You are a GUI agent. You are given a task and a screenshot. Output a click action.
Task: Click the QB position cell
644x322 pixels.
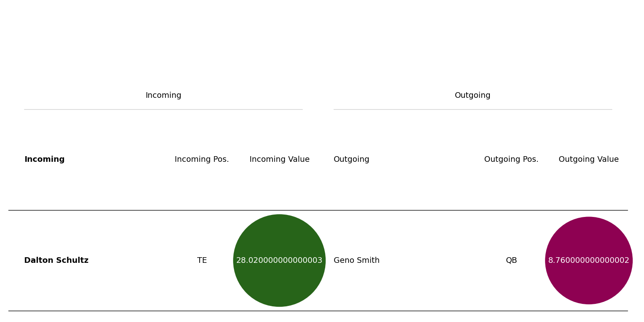(511, 260)
